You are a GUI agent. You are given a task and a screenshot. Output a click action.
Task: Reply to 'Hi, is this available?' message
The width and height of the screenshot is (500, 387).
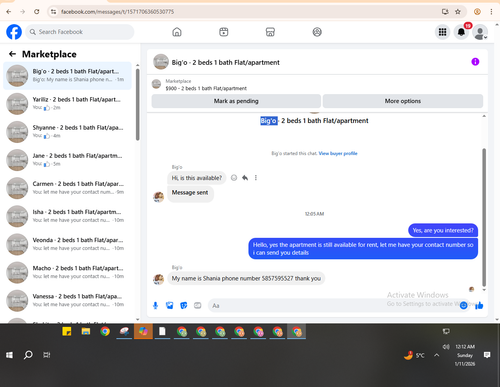pos(245,178)
